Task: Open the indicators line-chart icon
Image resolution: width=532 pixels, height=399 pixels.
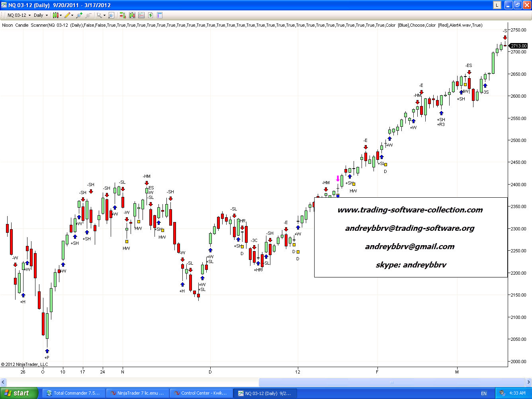Action: click(x=141, y=15)
